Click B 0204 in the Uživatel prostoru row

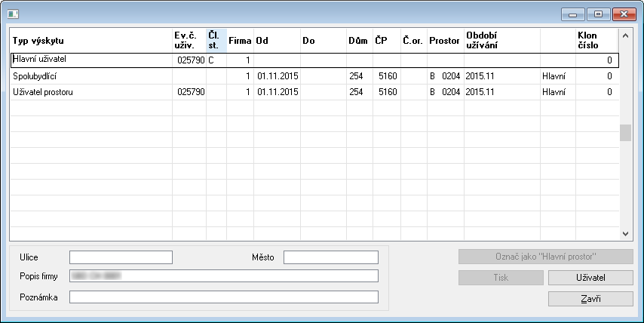tap(445, 92)
